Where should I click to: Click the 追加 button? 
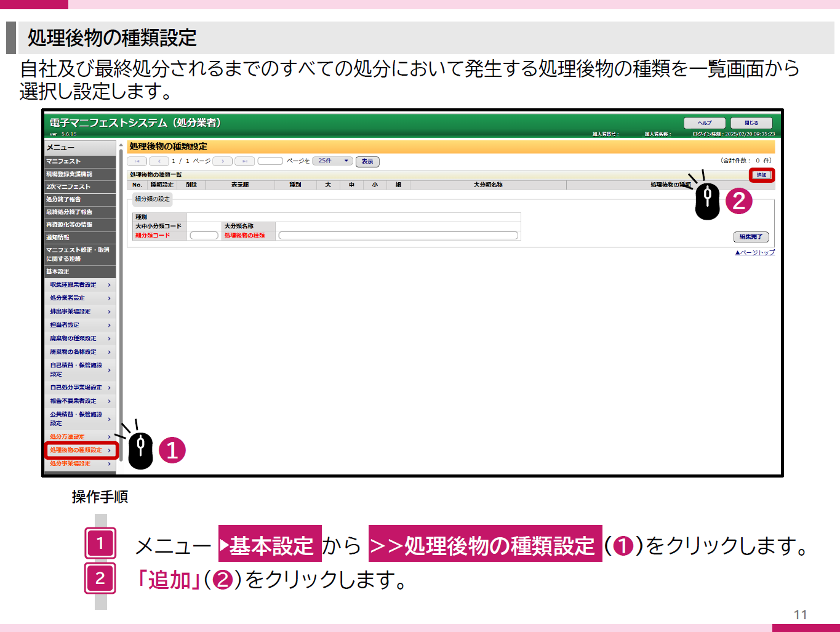point(762,175)
